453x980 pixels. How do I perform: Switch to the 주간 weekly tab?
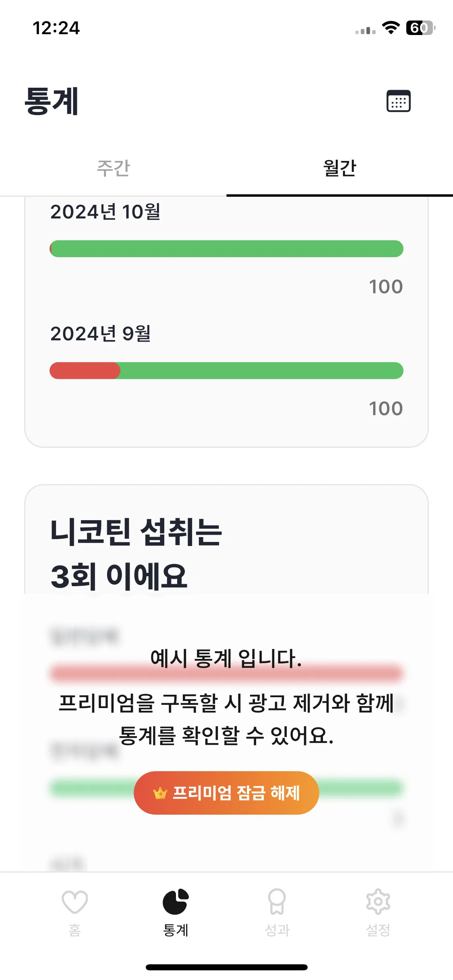[x=113, y=168]
